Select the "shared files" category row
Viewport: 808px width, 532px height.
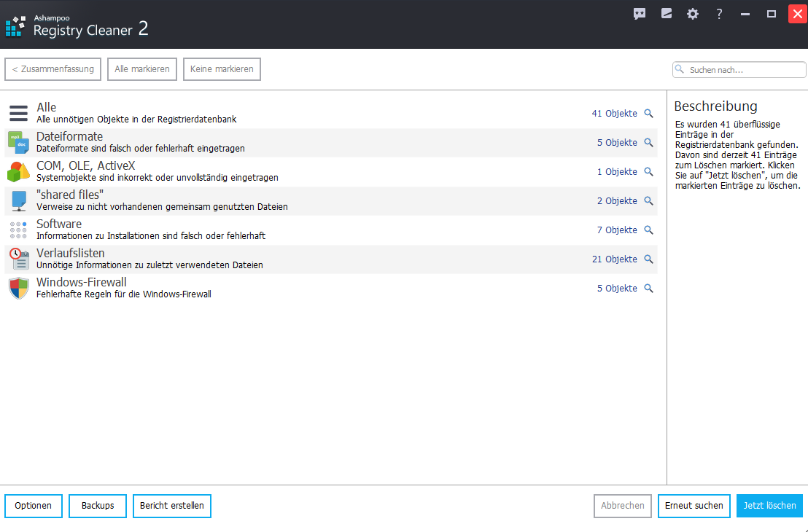pyautogui.click(x=292, y=201)
